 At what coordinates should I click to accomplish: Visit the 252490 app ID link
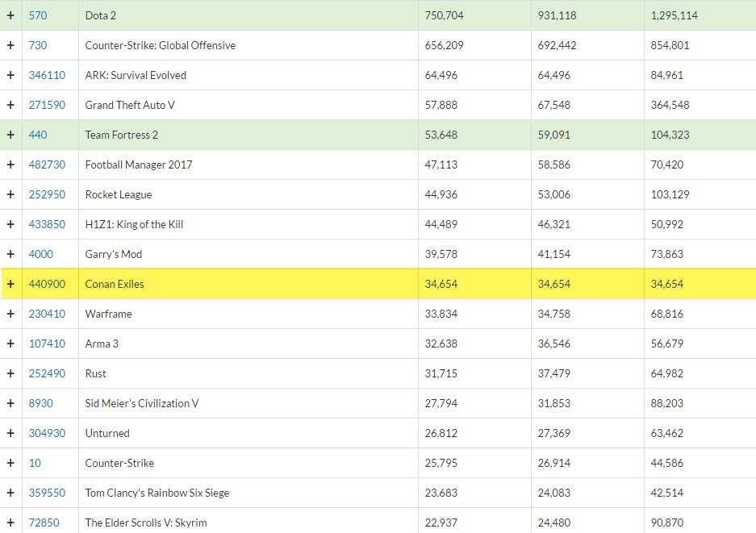pos(47,374)
